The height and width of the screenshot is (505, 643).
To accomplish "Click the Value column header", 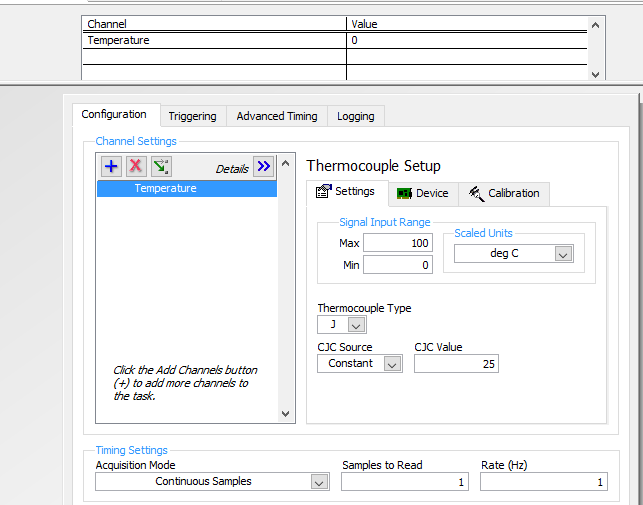I will coord(467,24).
